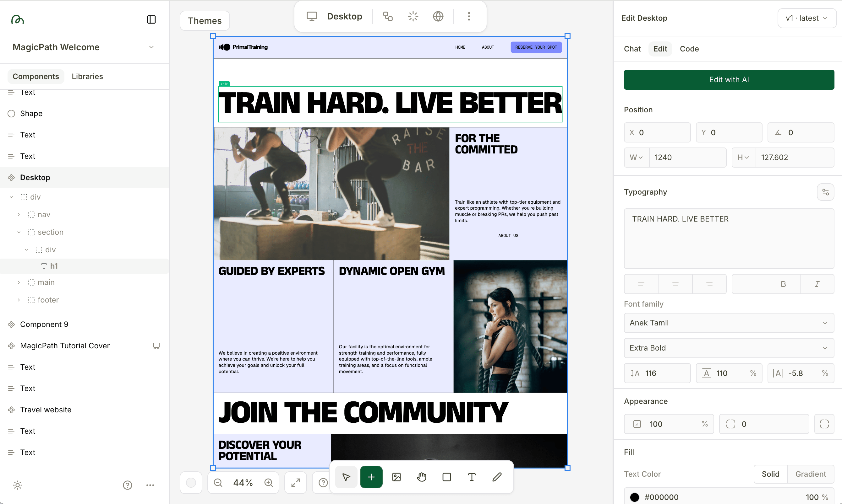Open the Extra Bold weight dropdown
Screen dimensions: 842x504
pyautogui.click(x=729, y=348)
